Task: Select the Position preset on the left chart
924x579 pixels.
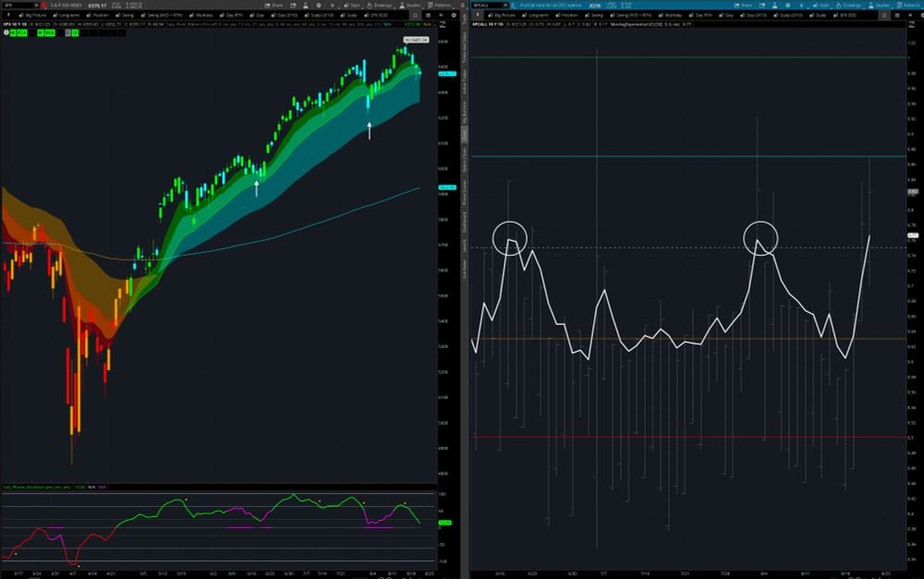Action: point(98,15)
